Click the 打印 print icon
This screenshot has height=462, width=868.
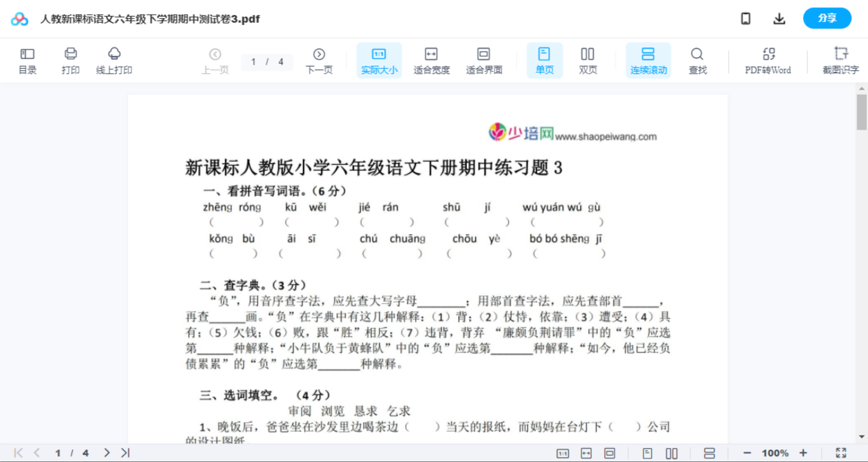pyautogui.click(x=71, y=60)
